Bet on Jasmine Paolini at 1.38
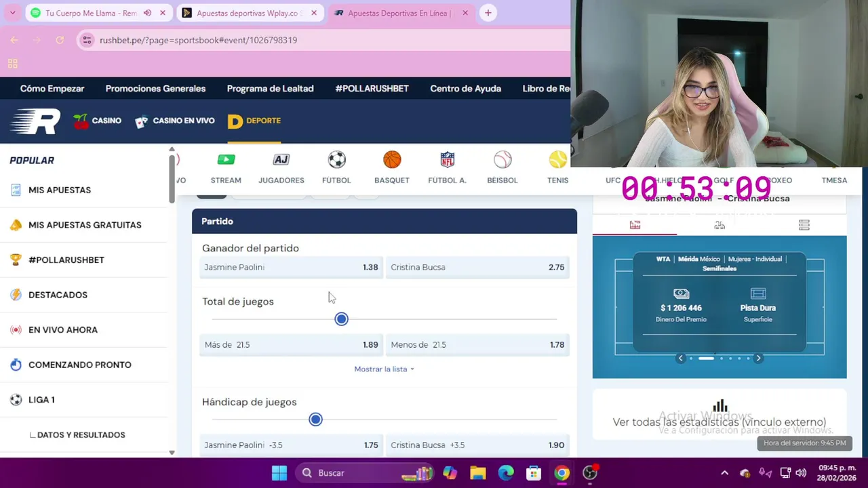 coord(291,267)
